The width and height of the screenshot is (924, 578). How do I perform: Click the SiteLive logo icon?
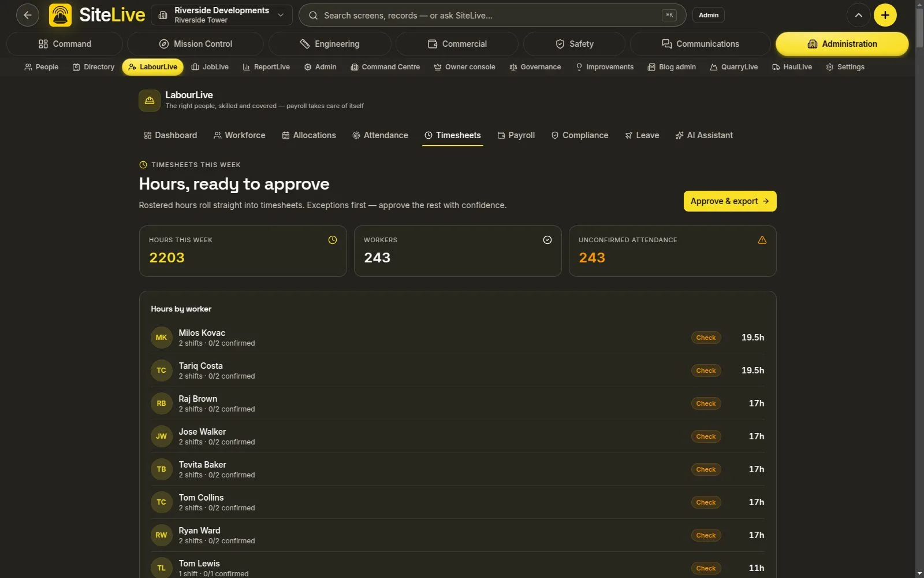[x=61, y=15]
